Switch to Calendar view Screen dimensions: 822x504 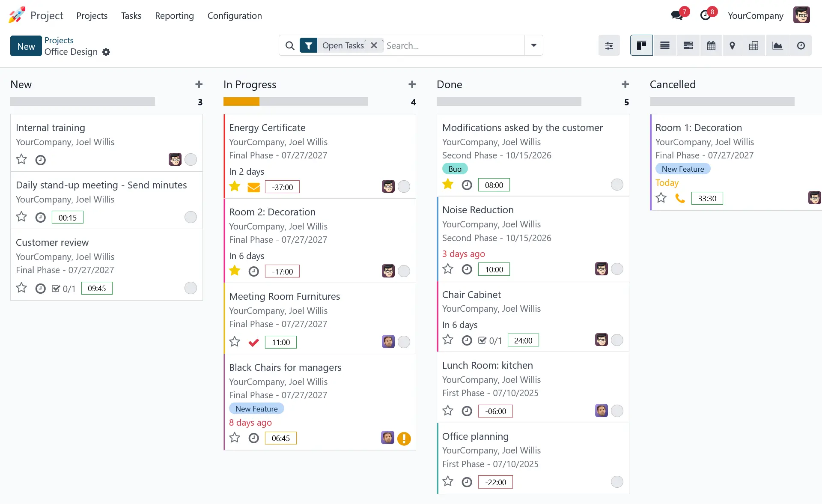pos(711,45)
